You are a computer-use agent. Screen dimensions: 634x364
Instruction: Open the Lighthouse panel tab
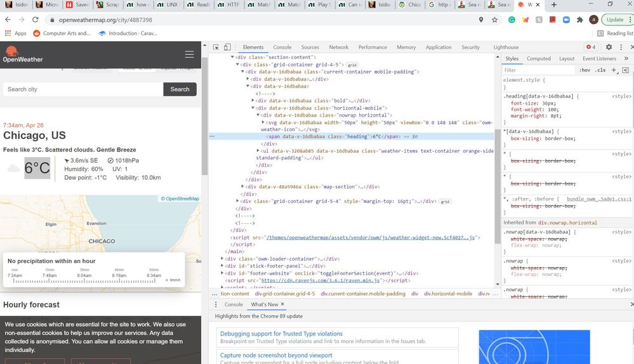pos(506,48)
